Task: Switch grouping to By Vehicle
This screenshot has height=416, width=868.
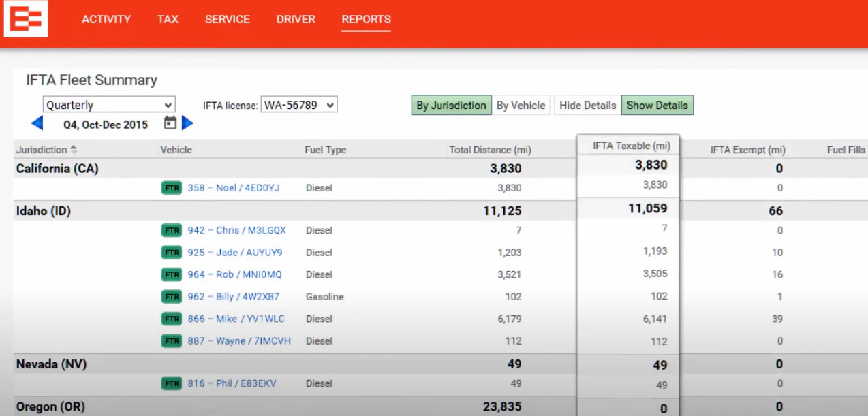Action: [x=521, y=105]
